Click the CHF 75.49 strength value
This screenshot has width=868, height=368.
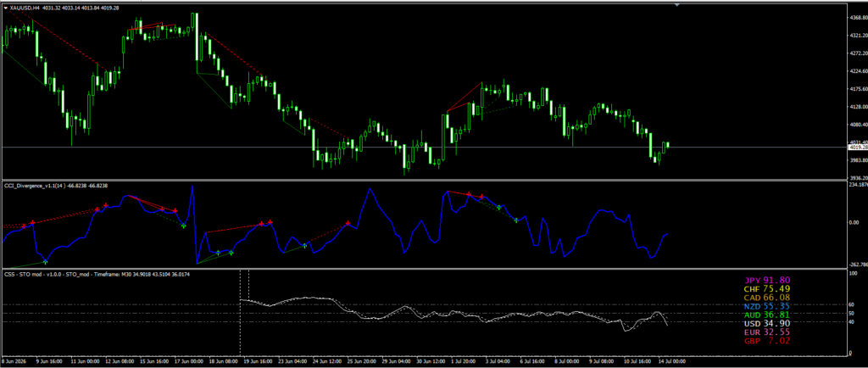click(x=767, y=289)
